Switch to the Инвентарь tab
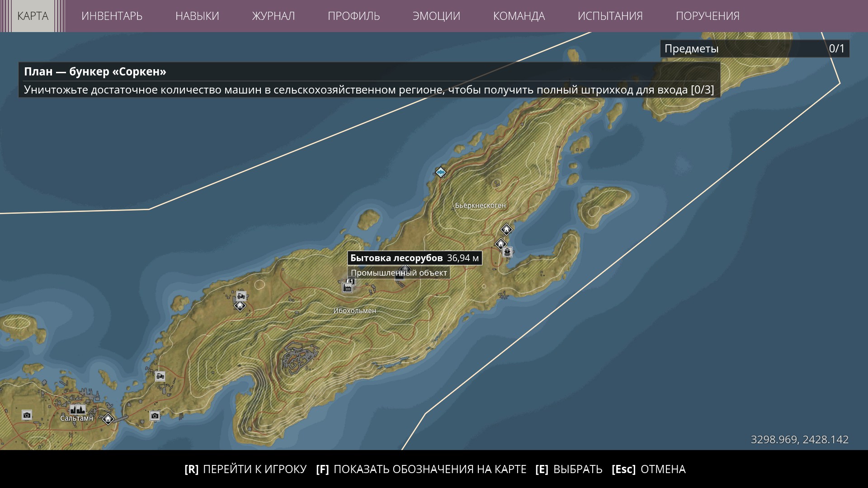The image size is (868, 488). pos(112,16)
